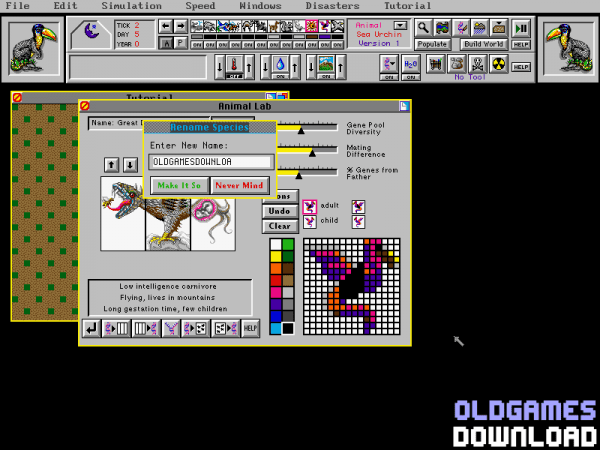Open the HELP button in Animal Lab toolbar
This screenshot has width=600, height=450.
[250, 328]
